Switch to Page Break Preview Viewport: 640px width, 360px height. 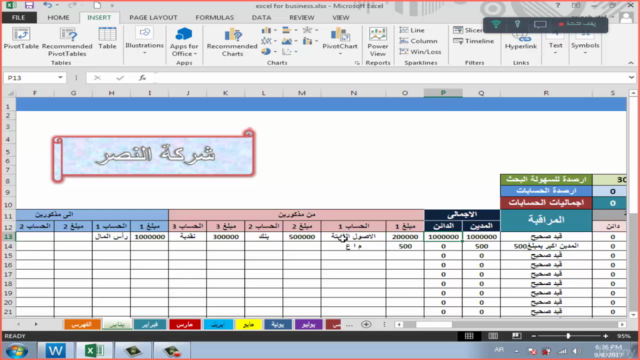[517, 336]
